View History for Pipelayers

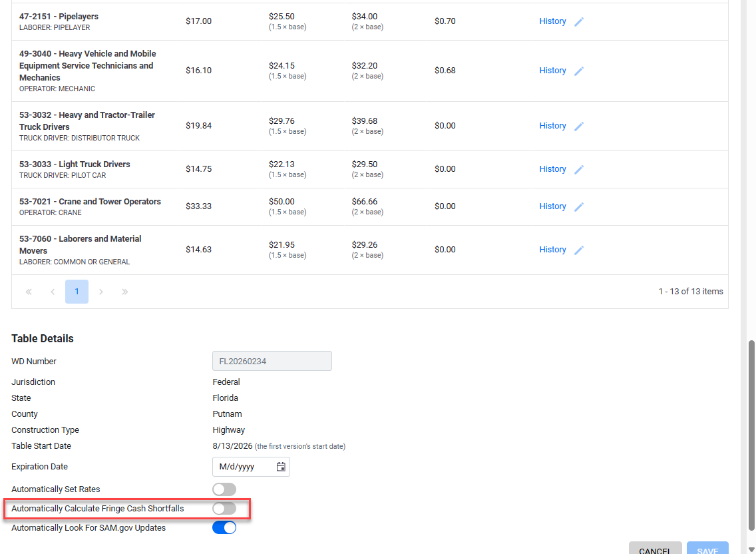coord(552,21)
